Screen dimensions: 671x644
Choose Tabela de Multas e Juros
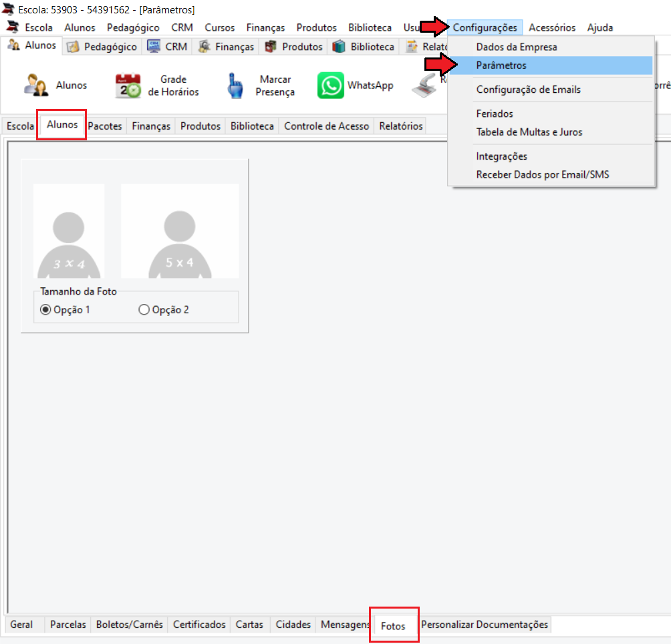[x=551, y=132]
